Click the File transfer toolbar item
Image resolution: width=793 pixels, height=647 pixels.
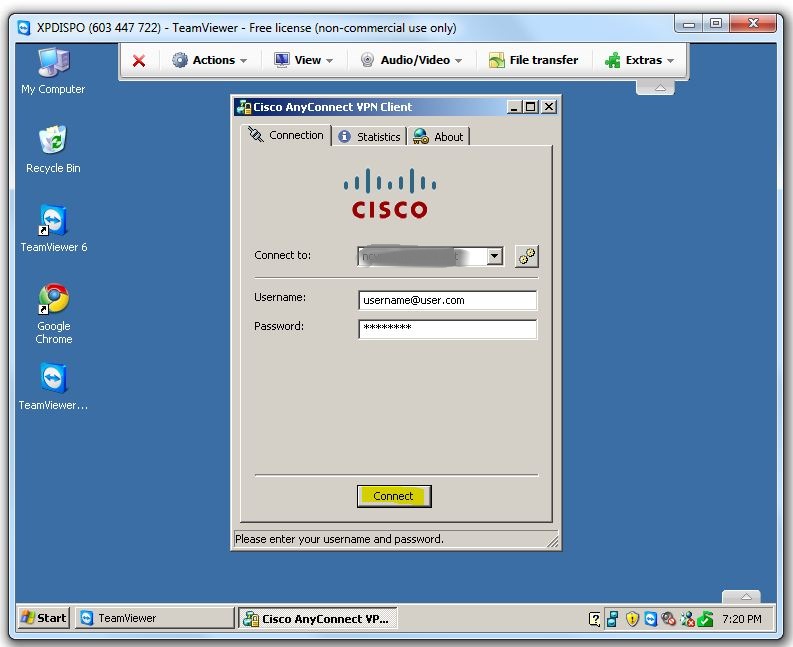click(x=533, y=60)
